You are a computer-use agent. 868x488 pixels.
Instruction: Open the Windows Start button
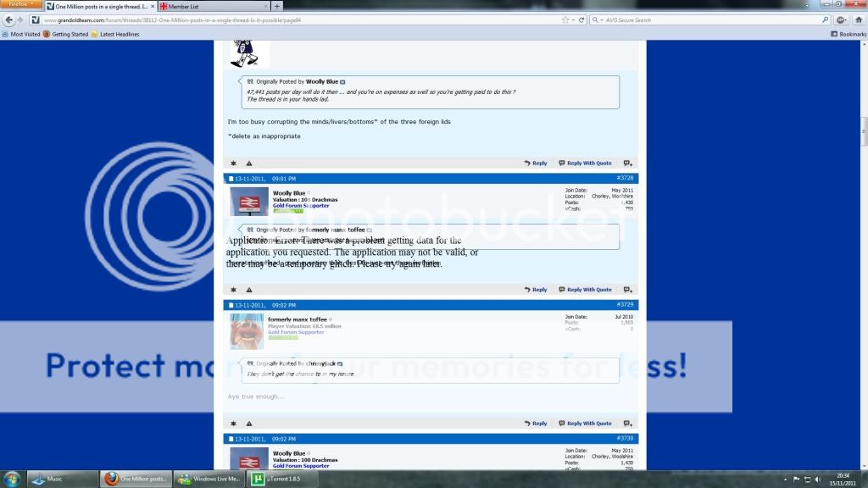[x=12, y=480]
